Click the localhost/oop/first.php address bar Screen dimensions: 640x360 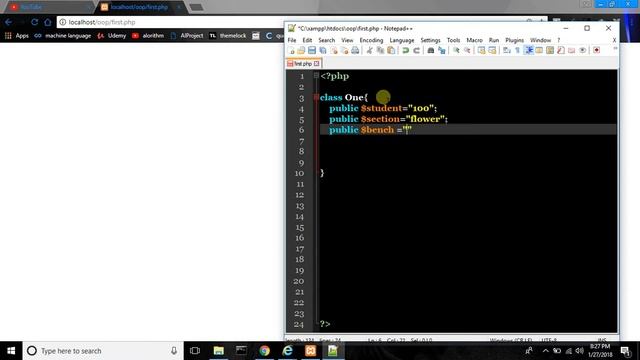[x=171, y=22]
